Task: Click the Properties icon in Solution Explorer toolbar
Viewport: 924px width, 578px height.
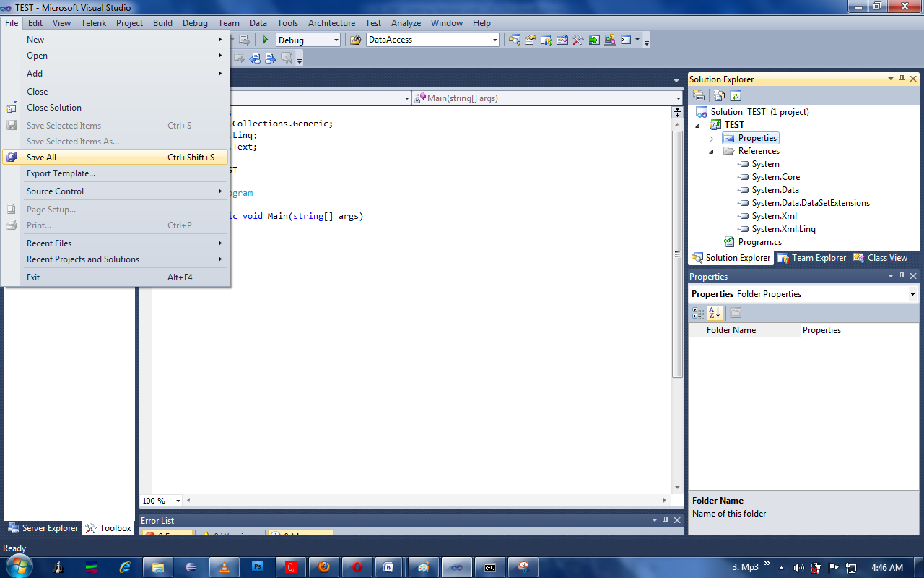Action: tap(699, 95)
